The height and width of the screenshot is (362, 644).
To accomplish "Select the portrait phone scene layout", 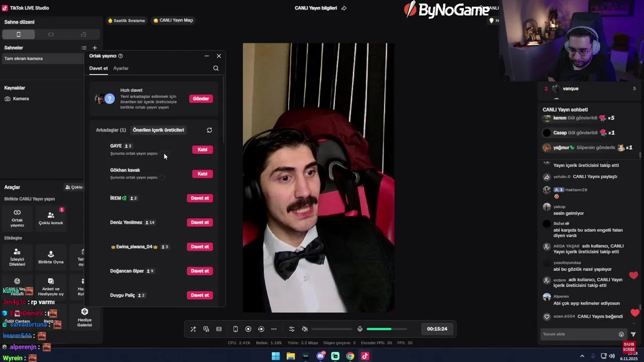I will tap(19, 34).
